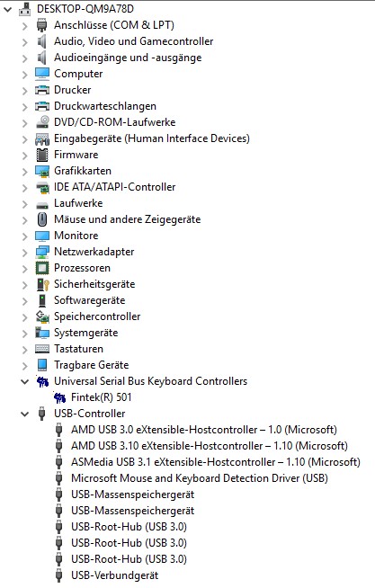This screenshot has width=375, height=588.
Task: Click the Prozessoren chip icon
Action: coord(42,268)
